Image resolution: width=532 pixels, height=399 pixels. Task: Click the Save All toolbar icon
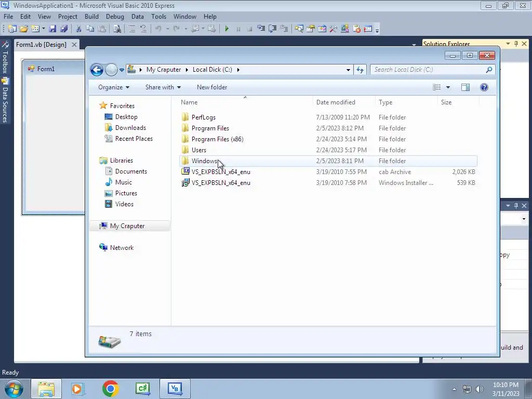64,29
